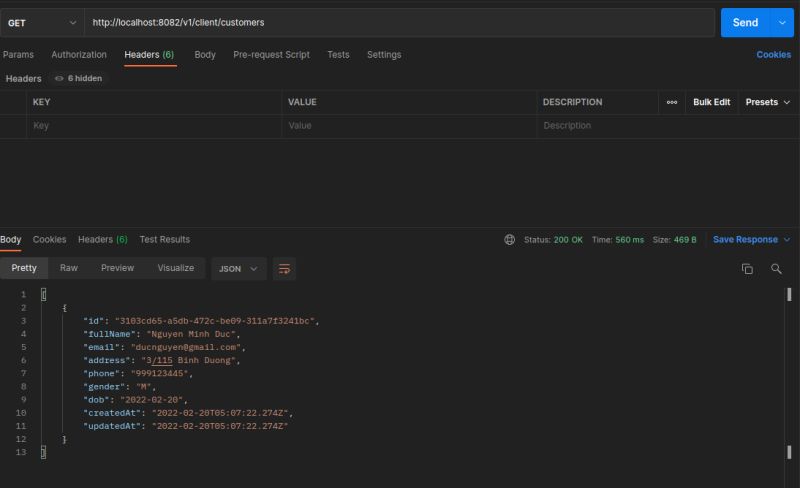Open the Presets dropdown
The height and width of the screenshot is (488, 800).
coord(767,102)
